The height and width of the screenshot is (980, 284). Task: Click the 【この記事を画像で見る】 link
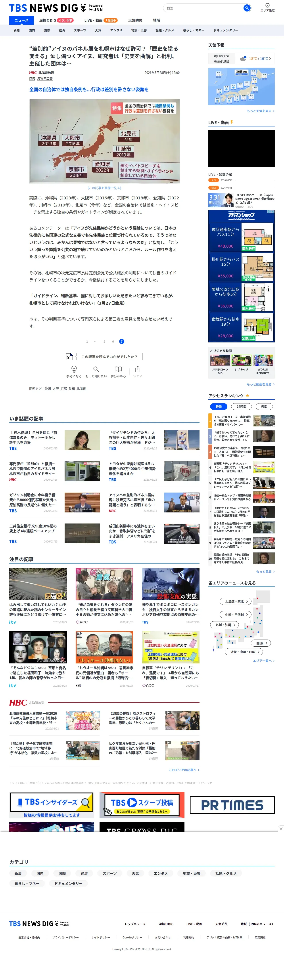tap(104, 188)
